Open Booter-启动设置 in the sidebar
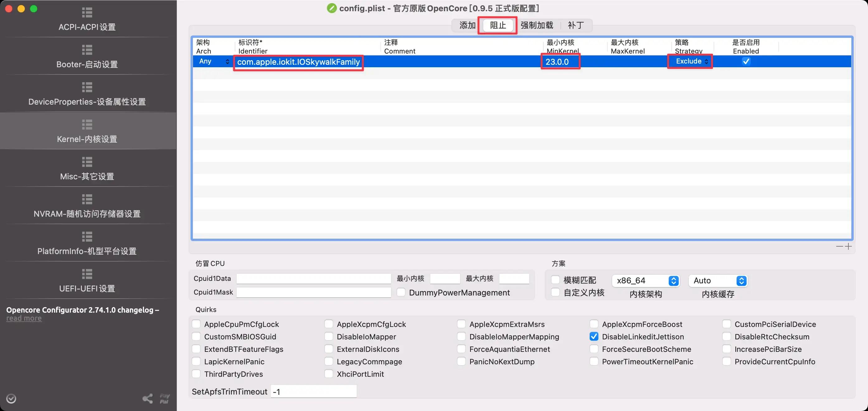Screen dimensions: 868x411 (x=87, y=64)
